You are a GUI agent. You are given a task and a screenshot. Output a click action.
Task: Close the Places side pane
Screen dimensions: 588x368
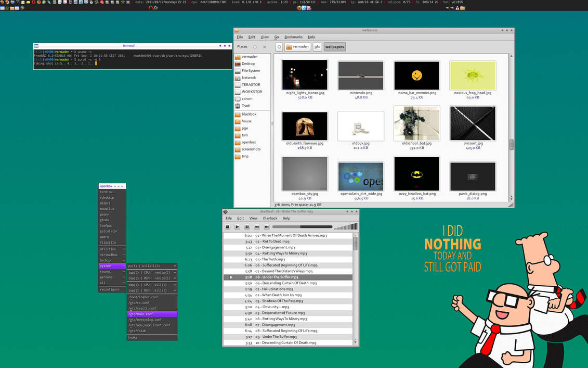pyautogui.click(x=265, y=47)
